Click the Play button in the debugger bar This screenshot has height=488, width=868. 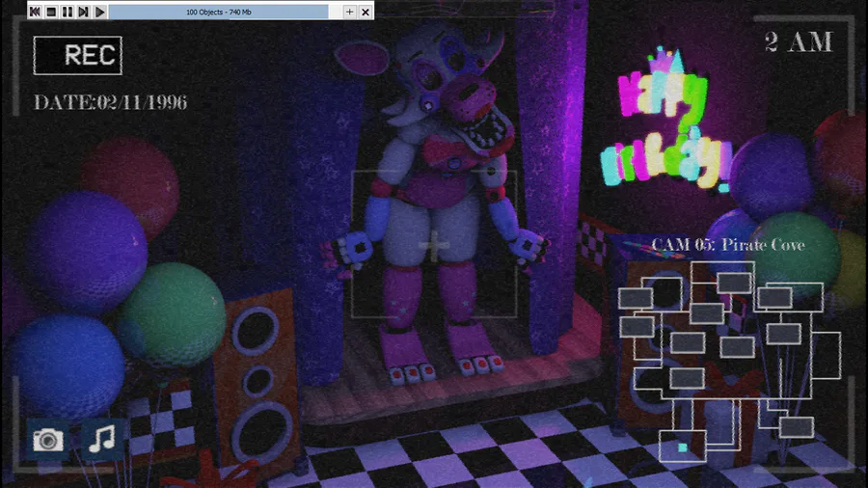click(99, 12)
